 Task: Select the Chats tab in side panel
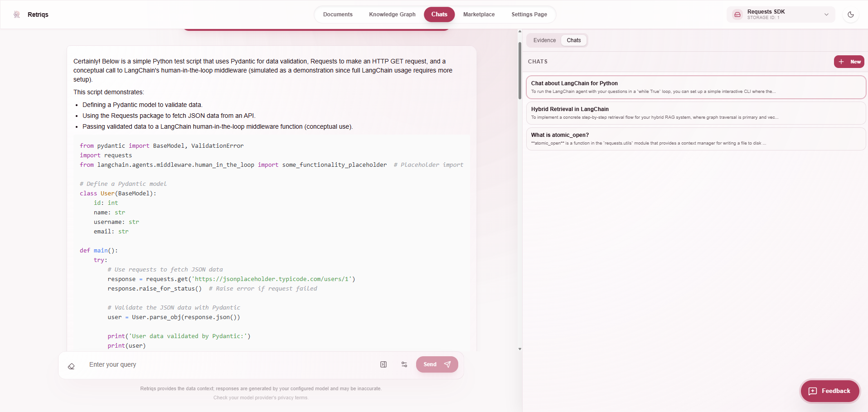pyautogui.click(x=573, y=40)
